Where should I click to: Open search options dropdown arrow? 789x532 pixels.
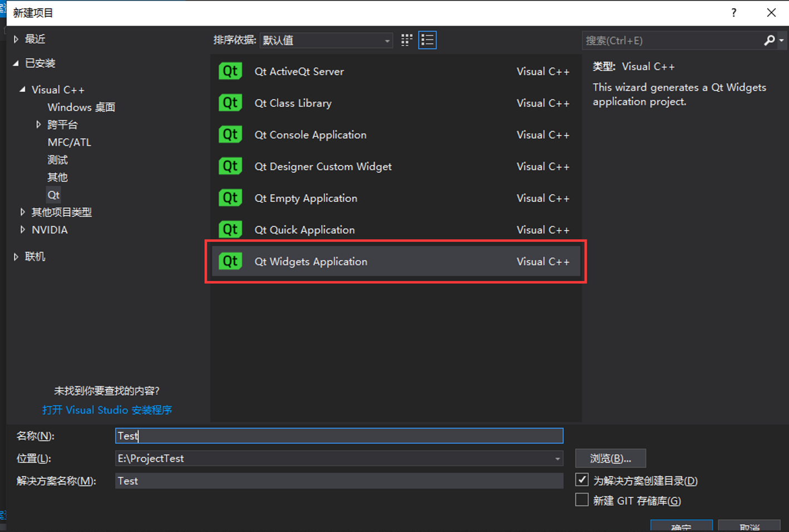point(782,41)
